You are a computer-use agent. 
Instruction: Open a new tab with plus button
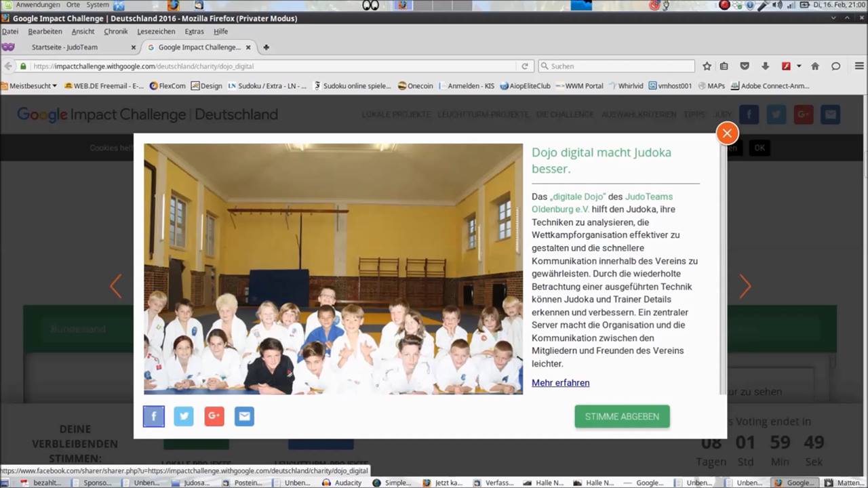tap(266, 47)
